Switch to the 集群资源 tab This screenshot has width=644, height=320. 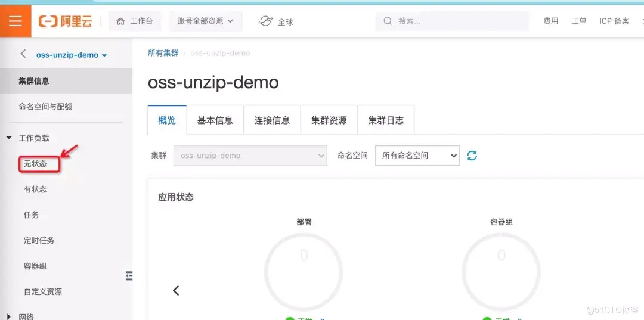pos(329,120)
